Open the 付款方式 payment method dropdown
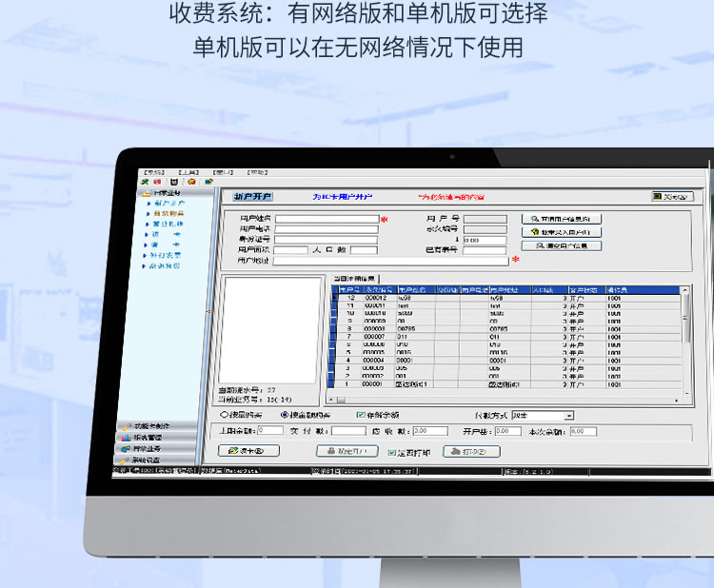This screenshot has width=714, height=588. point(569,416)
